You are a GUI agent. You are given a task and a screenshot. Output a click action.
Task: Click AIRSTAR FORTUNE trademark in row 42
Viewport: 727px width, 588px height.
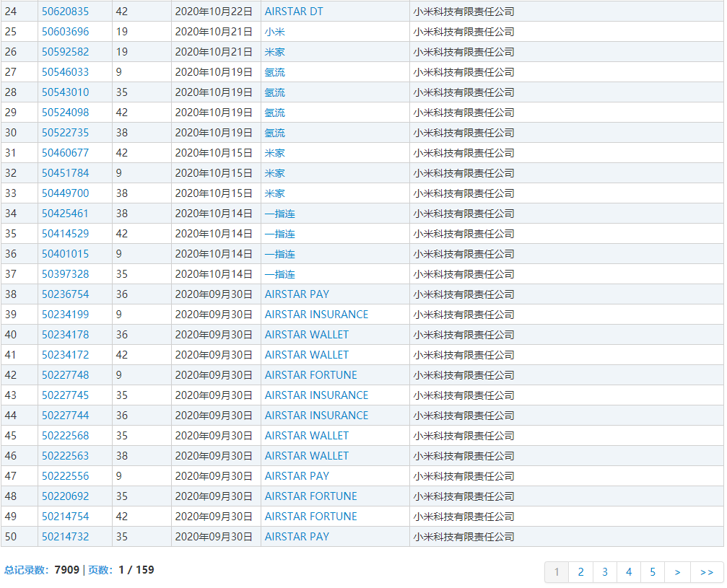[x=311, y=375]
